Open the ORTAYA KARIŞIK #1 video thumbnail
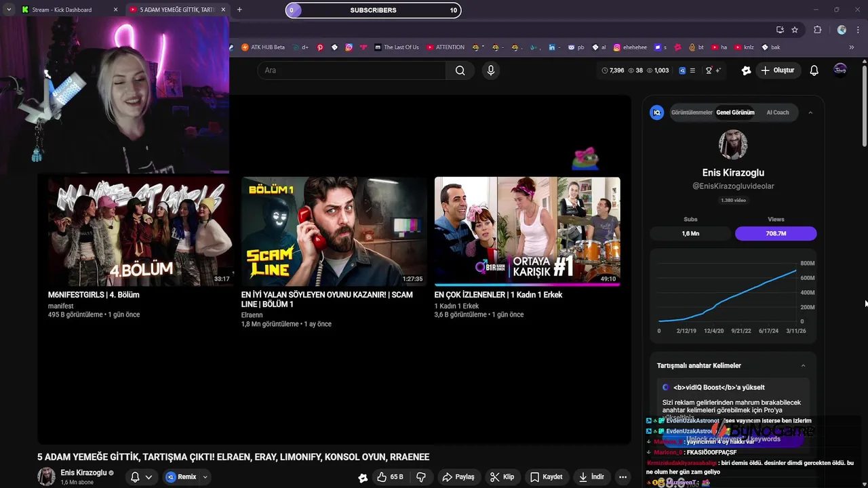 click(x=527, y=231)
